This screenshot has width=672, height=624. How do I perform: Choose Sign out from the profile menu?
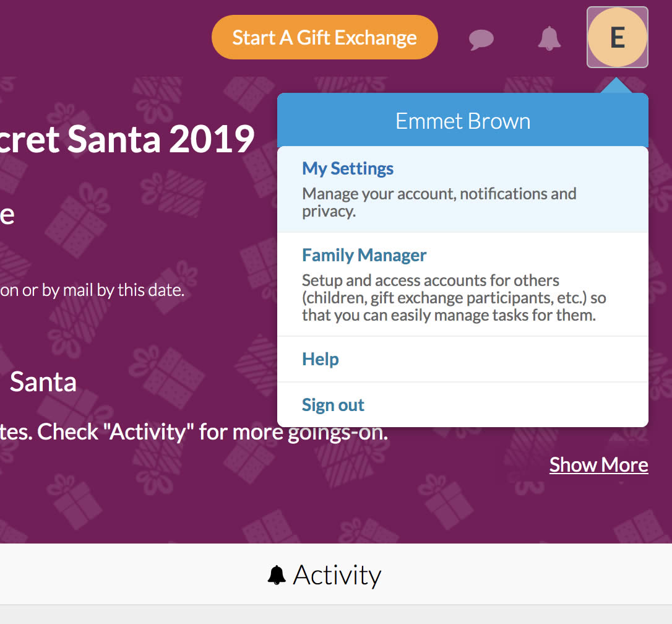[333, 405]
